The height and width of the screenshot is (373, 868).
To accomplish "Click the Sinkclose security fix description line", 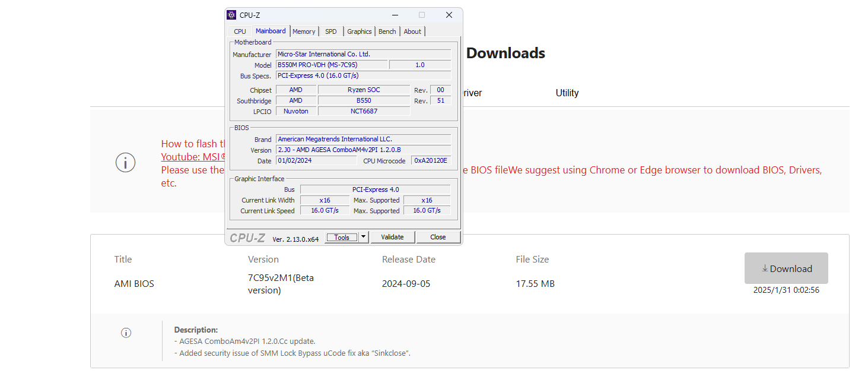I will tap(292, 353).
